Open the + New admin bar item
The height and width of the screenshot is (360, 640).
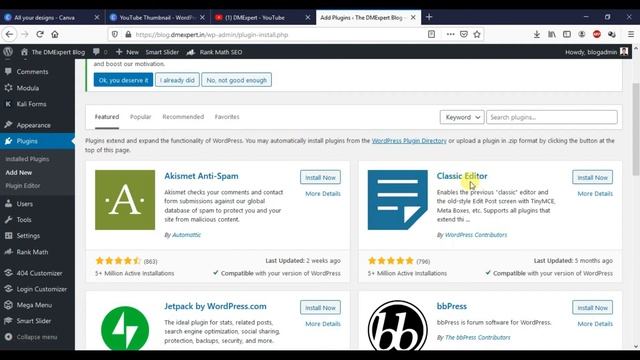coord(127,52)
